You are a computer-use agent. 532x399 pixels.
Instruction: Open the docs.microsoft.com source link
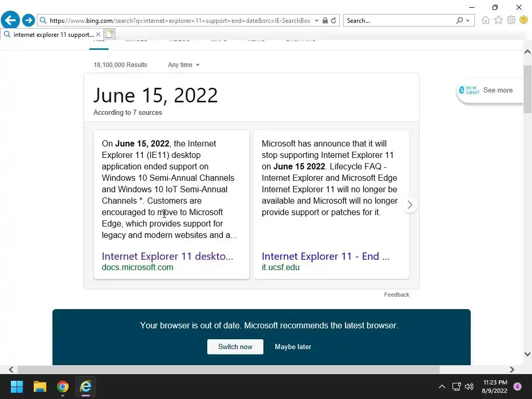click(137, 268)
